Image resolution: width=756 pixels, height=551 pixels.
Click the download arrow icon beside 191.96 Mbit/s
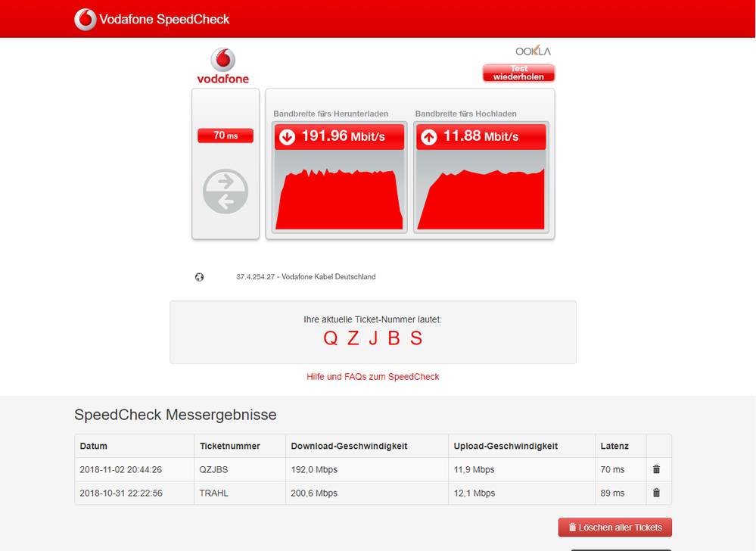pos(288,137)
